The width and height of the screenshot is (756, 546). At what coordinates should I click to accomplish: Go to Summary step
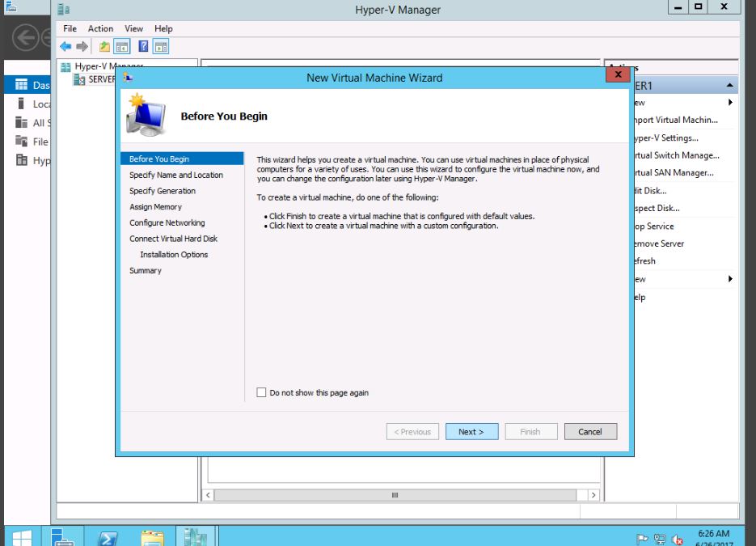pyautogui.click(x=145, y=271)
